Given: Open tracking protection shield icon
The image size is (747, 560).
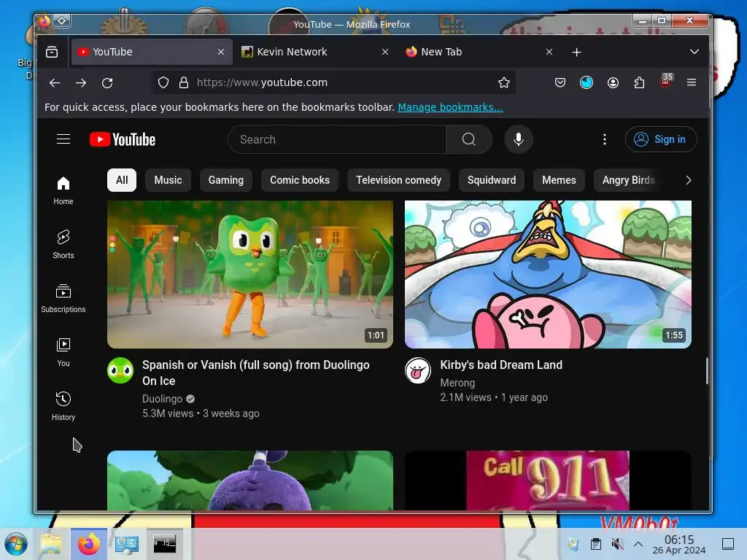Looking at the screenshot, I should click(163, 83).
